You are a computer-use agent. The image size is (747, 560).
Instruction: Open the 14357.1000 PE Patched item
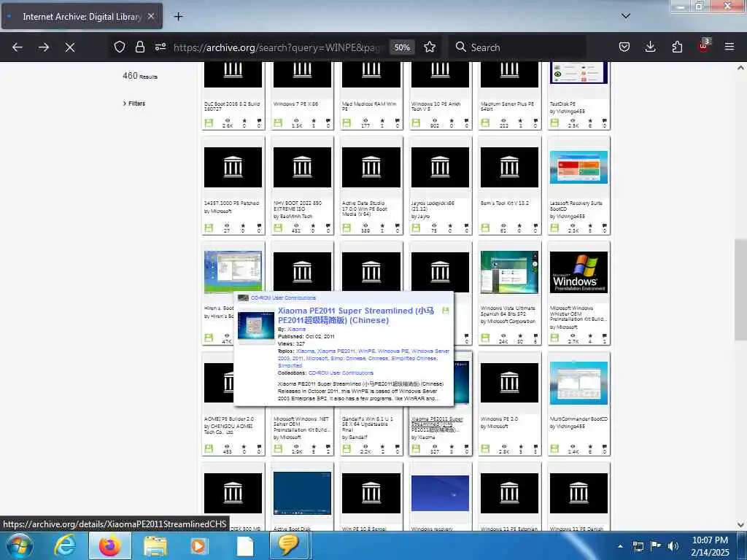coord(231,203)
